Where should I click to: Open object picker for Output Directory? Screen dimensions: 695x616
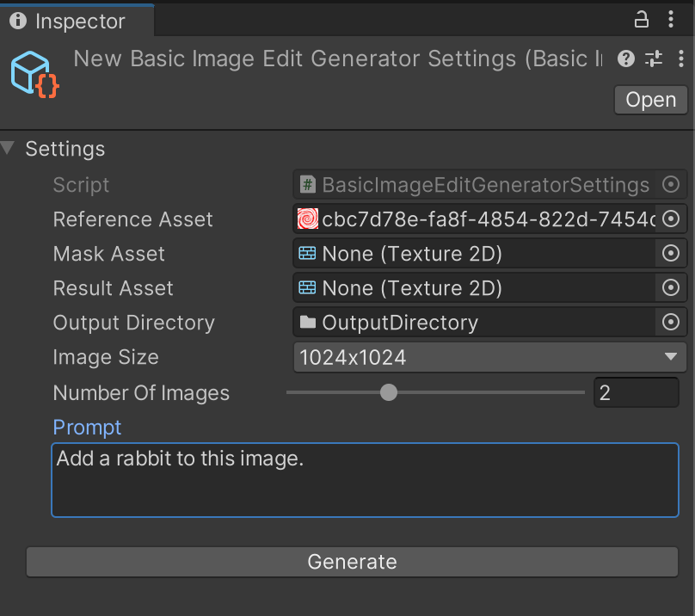671,323
